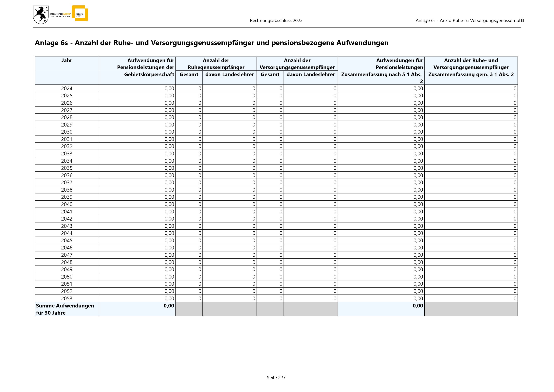
Task: Click the year 2040 row label
Action: tap(67, 205)
